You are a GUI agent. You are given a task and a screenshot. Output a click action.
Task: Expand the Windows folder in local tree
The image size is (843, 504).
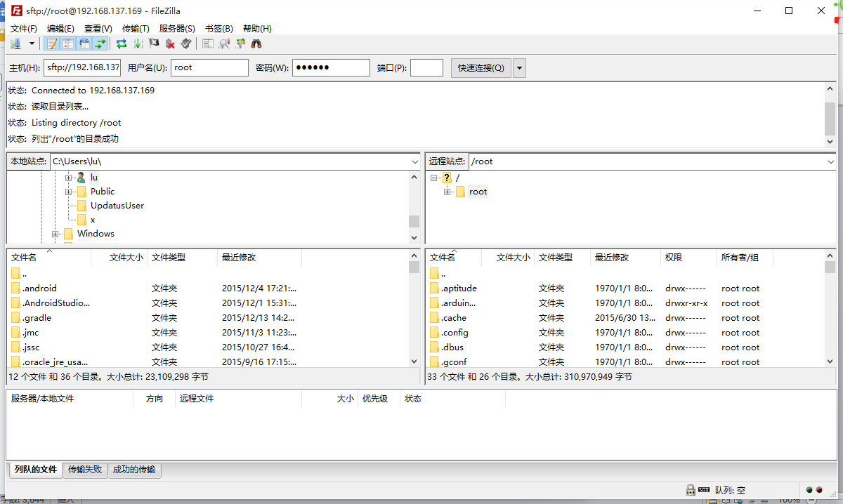click(55, 234)
